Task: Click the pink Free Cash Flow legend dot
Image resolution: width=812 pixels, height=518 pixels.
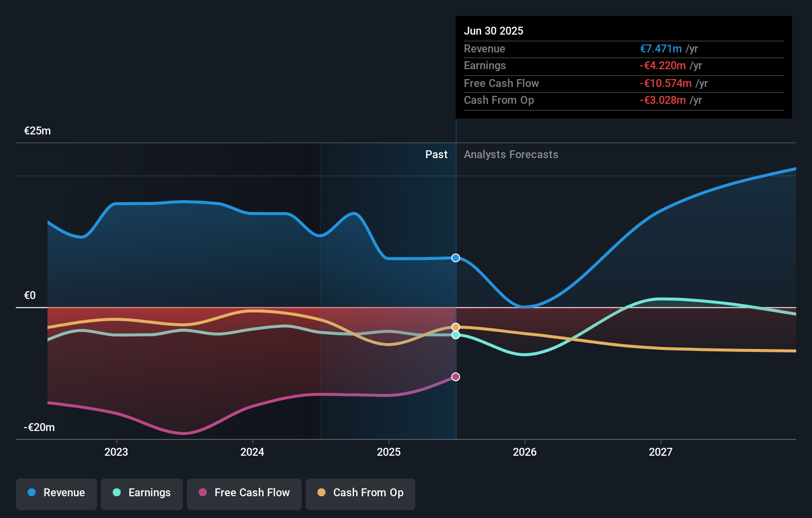Action: pos(203,492)
